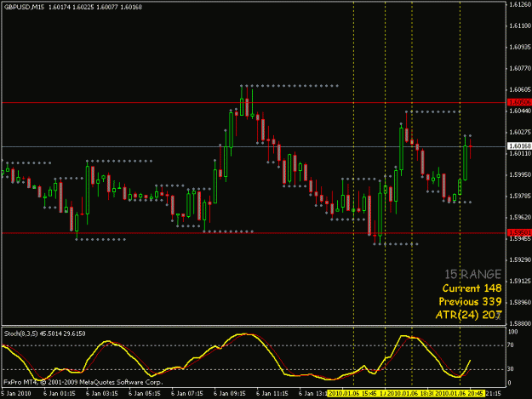Click the current price label 1.60168
The width and height of the screenshot is (532, 399).
point(519,146)
